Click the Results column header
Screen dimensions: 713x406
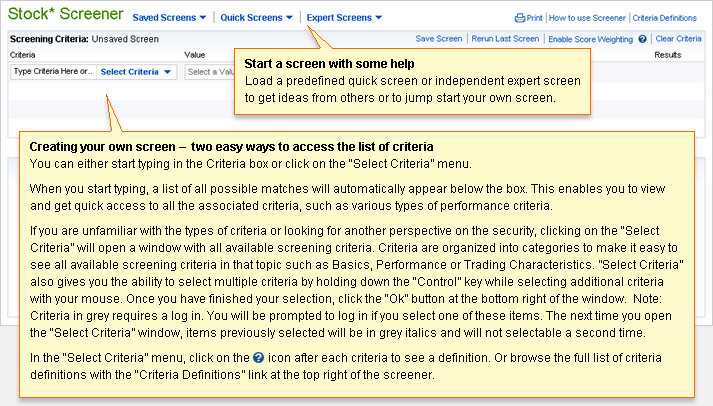(667, 55)
